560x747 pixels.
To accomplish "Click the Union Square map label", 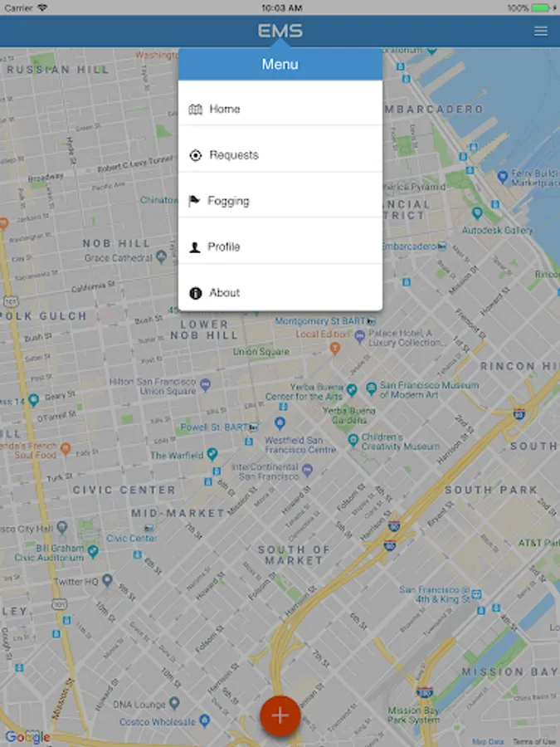I will 261,352.
